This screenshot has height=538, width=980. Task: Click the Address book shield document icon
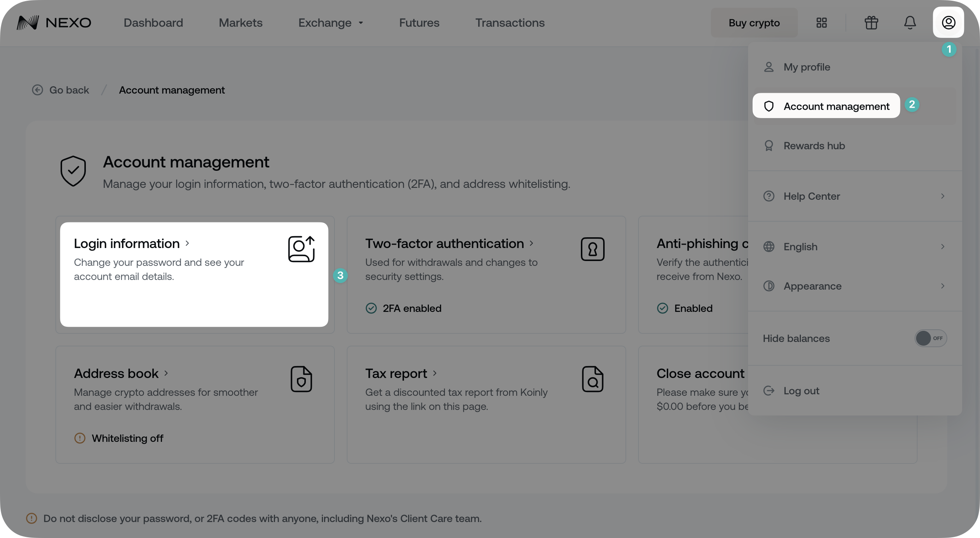tap(301, 379)
